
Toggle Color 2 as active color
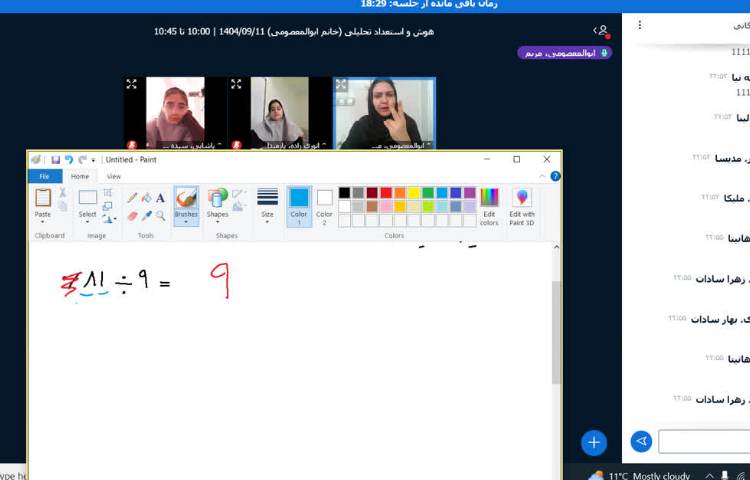pyautogui.click(x=324, y=206)
